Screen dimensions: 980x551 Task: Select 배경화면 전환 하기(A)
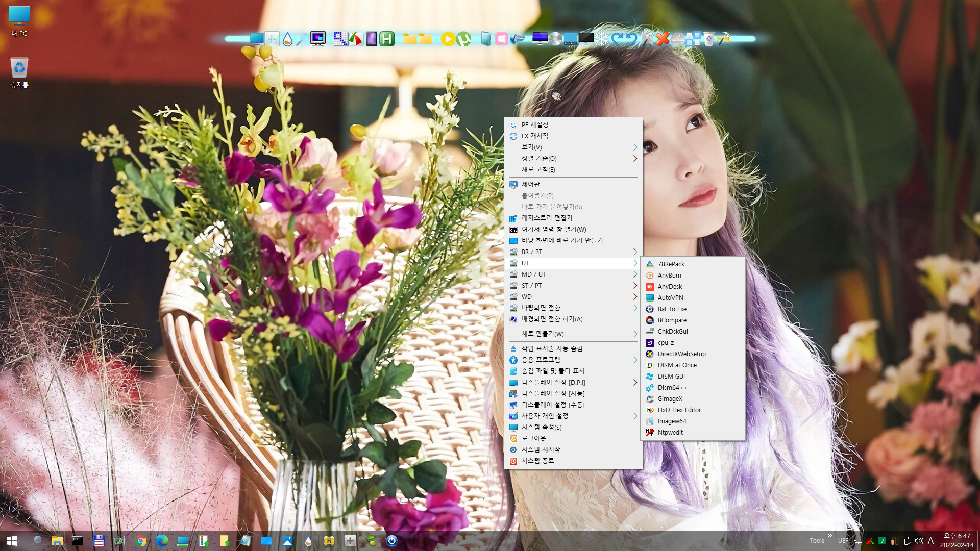[573, 319]
